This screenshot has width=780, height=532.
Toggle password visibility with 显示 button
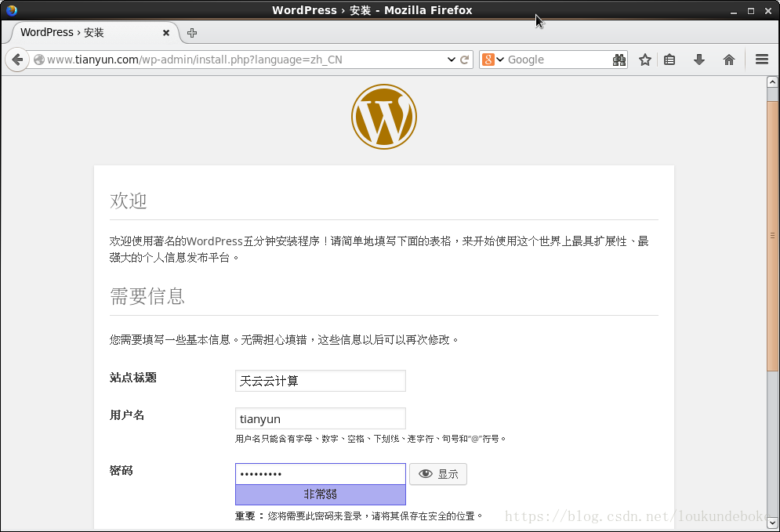coord(438,474)
